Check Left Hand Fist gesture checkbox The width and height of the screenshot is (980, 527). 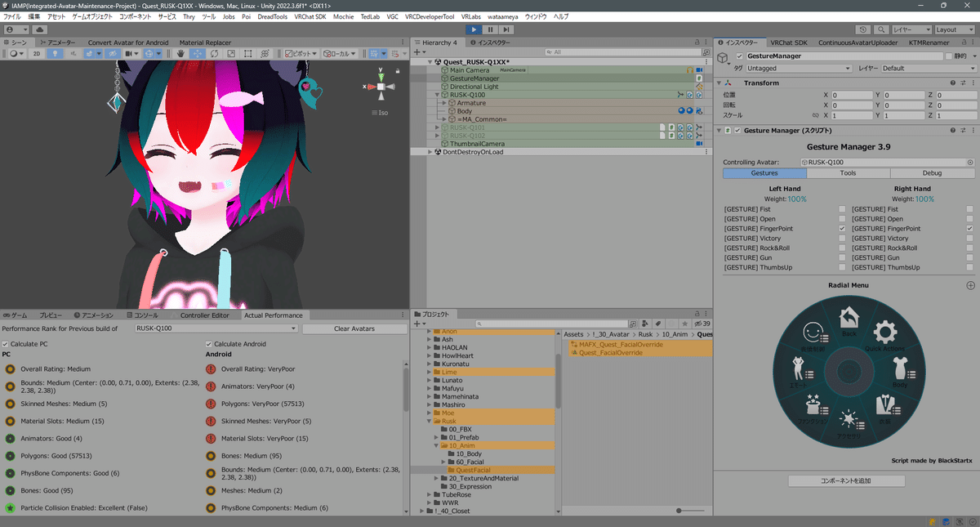(842, 209)
